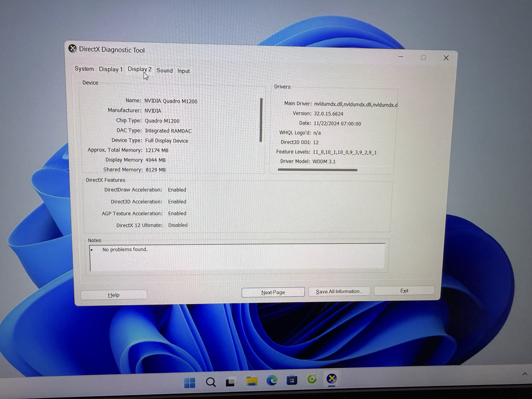
Task: Click DirectX Diagnostic Tool taskbar icon
Action: pyautogui.click(x=331, y=379)
